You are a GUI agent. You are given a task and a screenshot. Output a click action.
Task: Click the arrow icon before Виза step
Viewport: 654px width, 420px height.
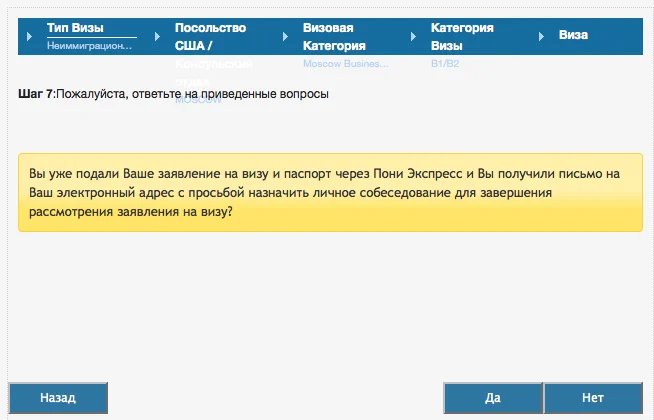click(x=541, y=36)
